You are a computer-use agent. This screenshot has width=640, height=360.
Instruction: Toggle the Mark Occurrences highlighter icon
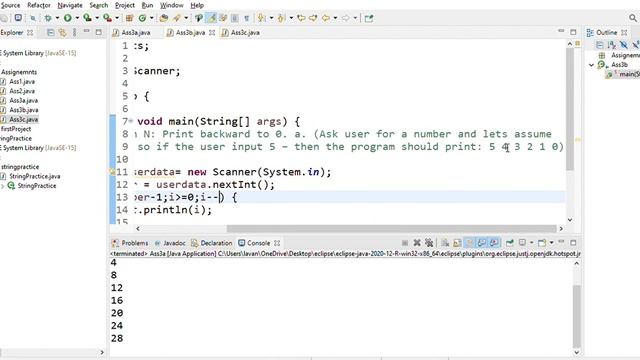[211, 18]
